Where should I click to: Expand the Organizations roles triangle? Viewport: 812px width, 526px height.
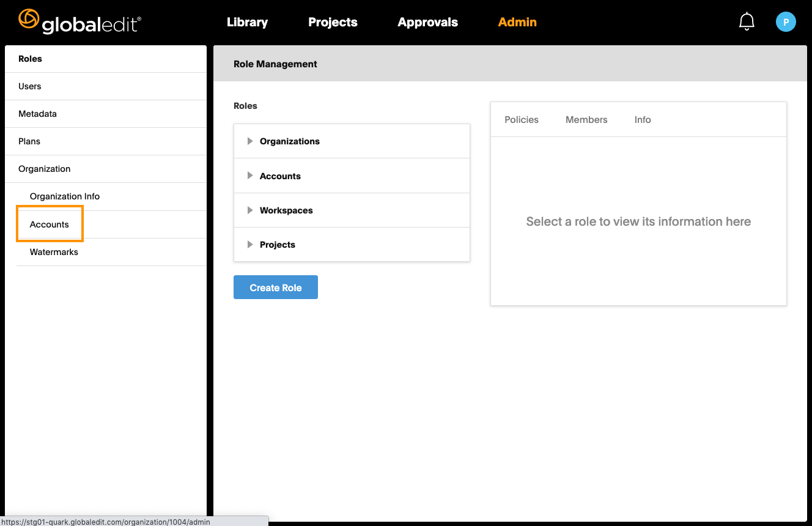coord(250,141)
